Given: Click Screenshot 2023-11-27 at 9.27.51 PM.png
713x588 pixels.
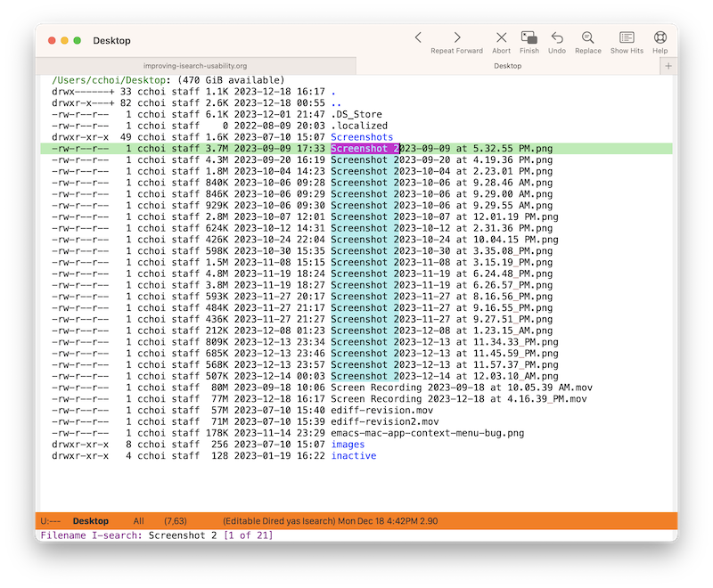Looking at the screenshot, I should 441,319.
